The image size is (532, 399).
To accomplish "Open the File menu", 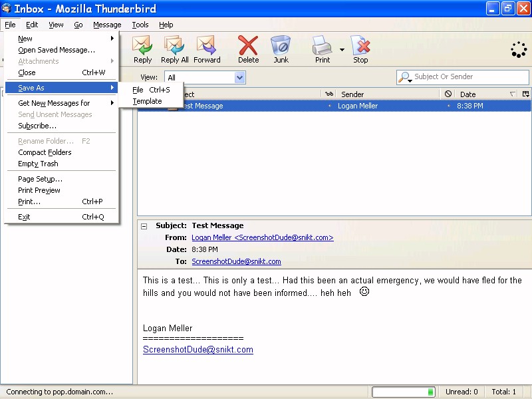I will (x=10, y=25).
